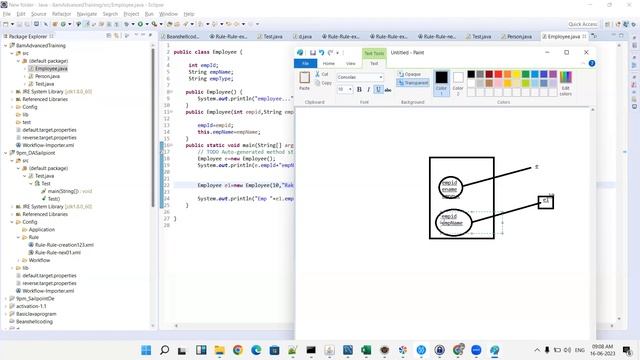Select Person.java in Package Explorer

coord(44,76)
